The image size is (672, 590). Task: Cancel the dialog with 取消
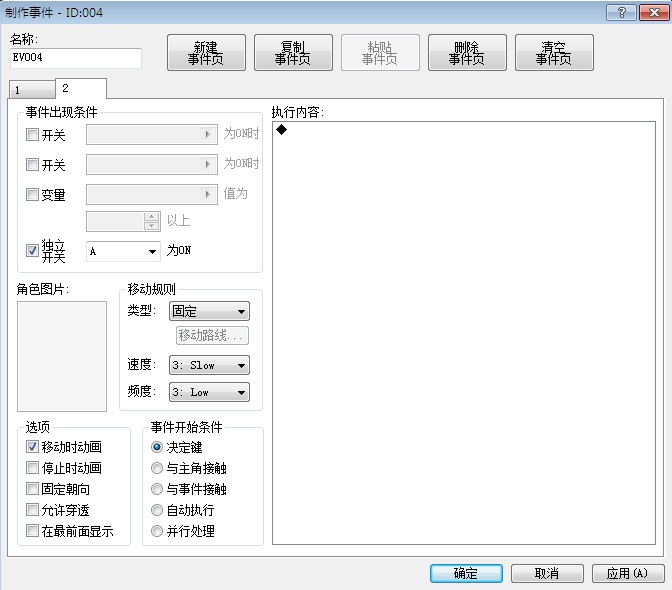[x=547, y=573]
